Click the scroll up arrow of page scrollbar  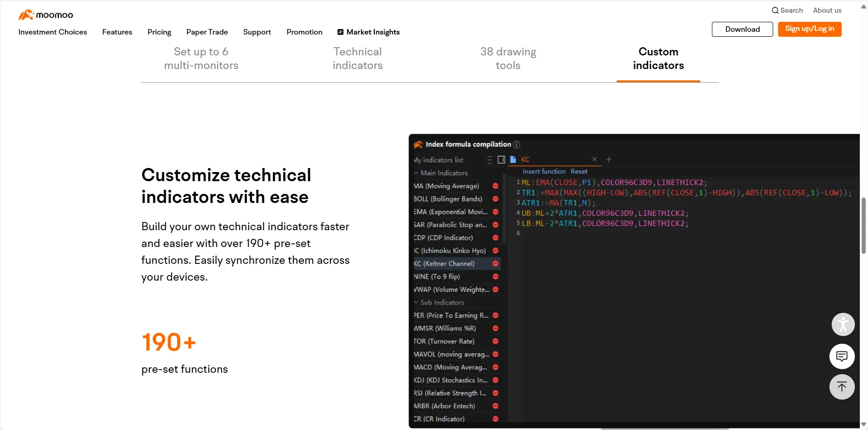tap(863, 6)
